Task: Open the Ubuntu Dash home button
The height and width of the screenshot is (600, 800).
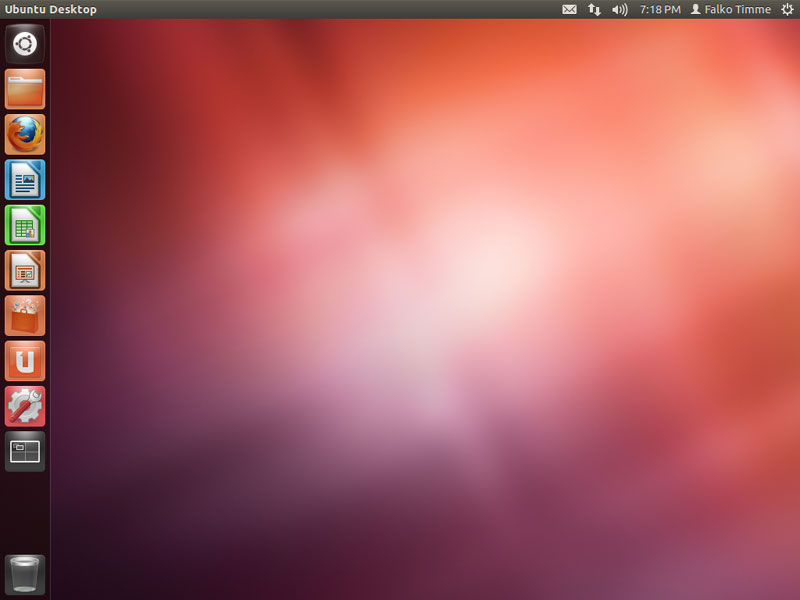Action: (25, 44)
